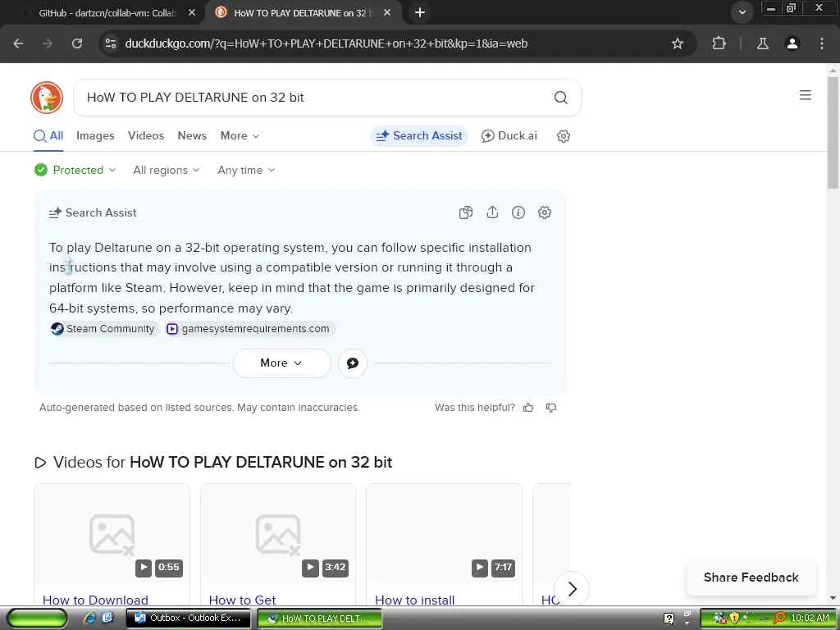The width and height of the screenshot is (840, 630).
Task: Click the page vertical scrollbar thumb
Action: pyautogui.click(x=833, y=132)
